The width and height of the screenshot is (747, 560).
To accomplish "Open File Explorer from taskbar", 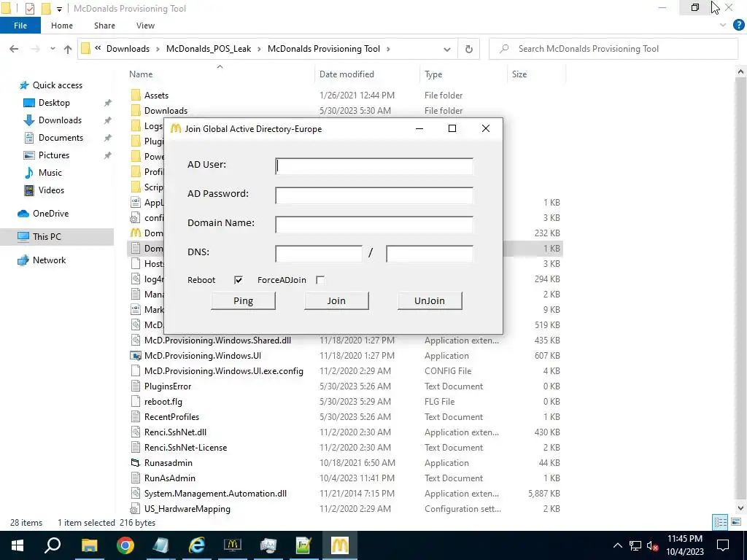I will (89, 545).
